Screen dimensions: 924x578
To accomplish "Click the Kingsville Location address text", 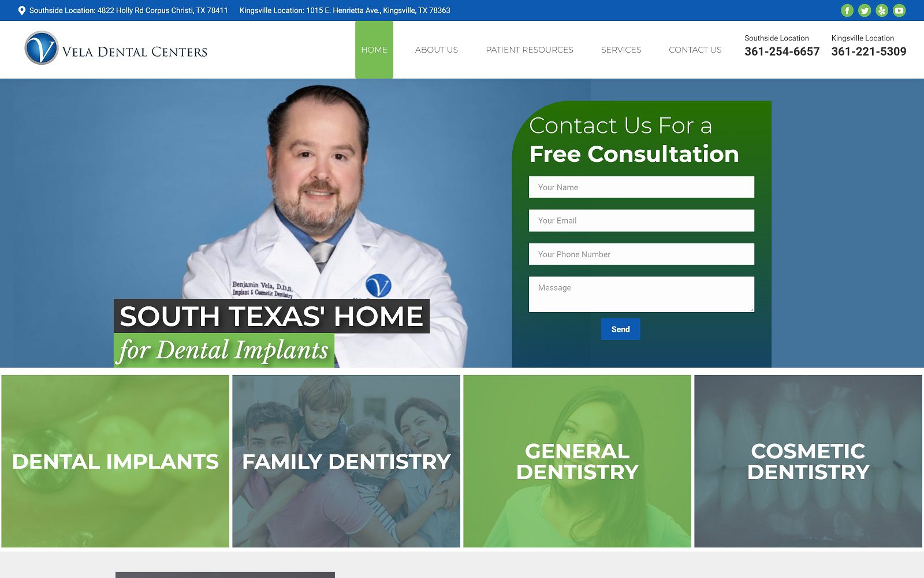I will (x=345, y=10).
